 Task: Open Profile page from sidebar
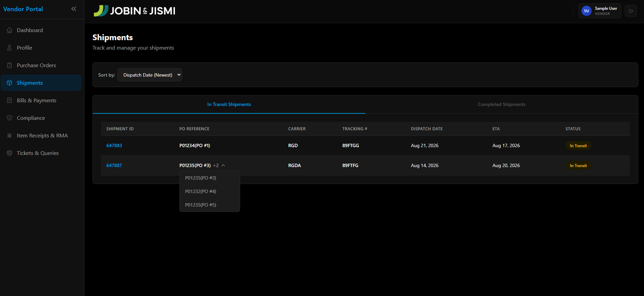41,48
